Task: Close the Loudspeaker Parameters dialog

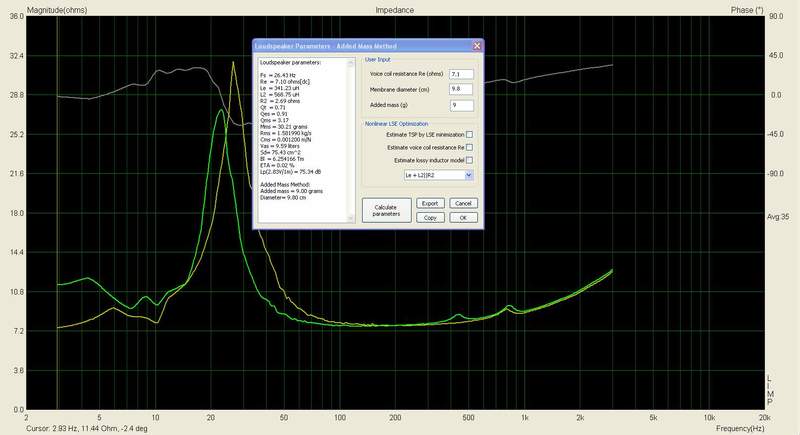Action: pos(477,46)
